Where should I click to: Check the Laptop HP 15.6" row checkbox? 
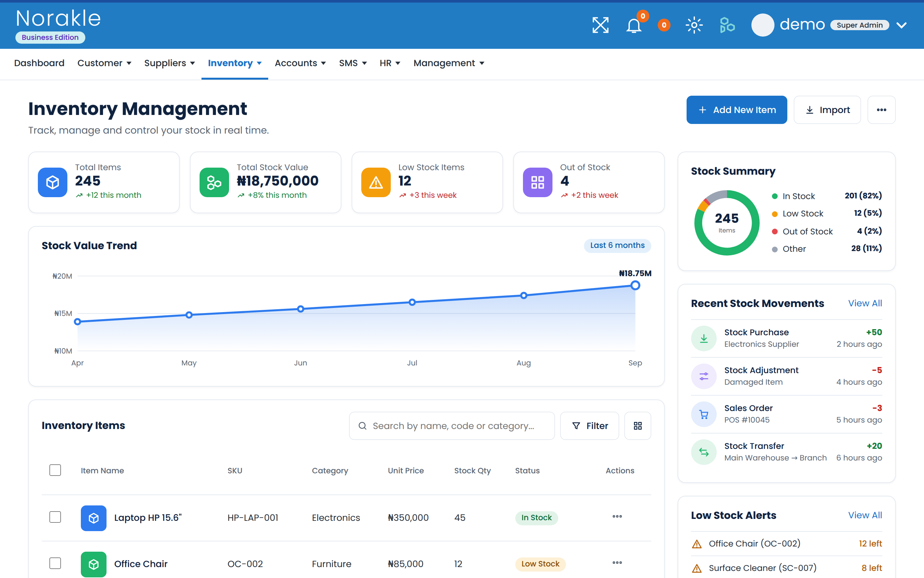coord(55,517)
